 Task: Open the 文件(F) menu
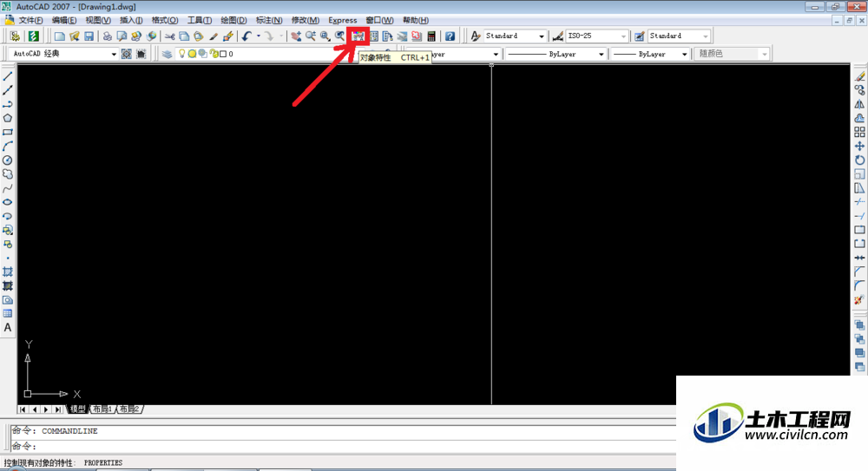click(x=30, y=20)
